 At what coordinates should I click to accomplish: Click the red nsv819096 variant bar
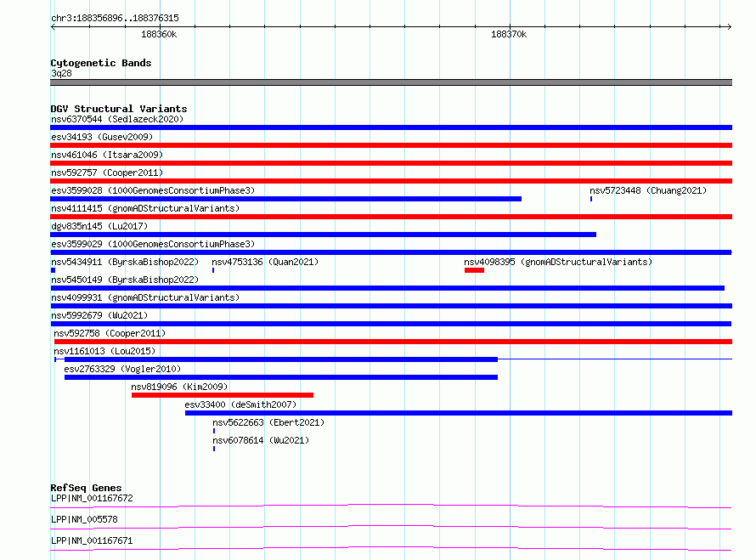click(x=223, y=395)
